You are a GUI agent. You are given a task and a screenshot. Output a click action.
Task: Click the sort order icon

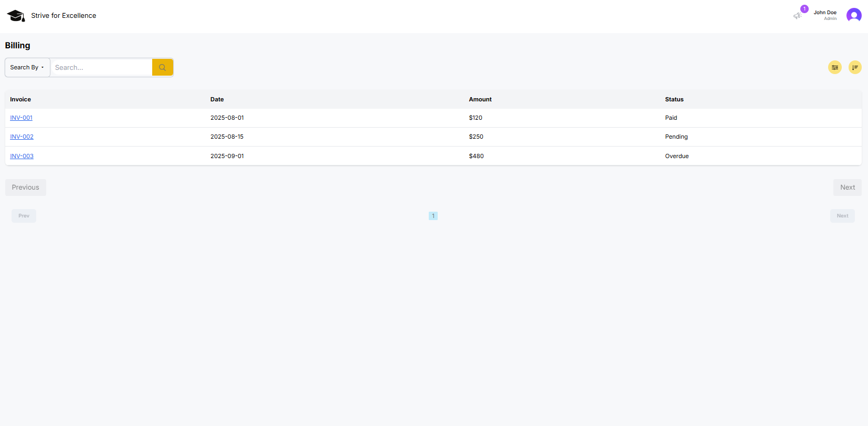(x=855, y=67)
